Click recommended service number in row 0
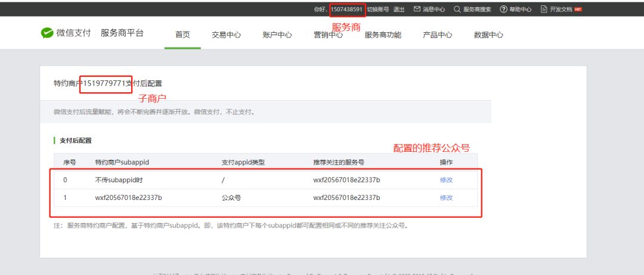 tap(346, 180)
